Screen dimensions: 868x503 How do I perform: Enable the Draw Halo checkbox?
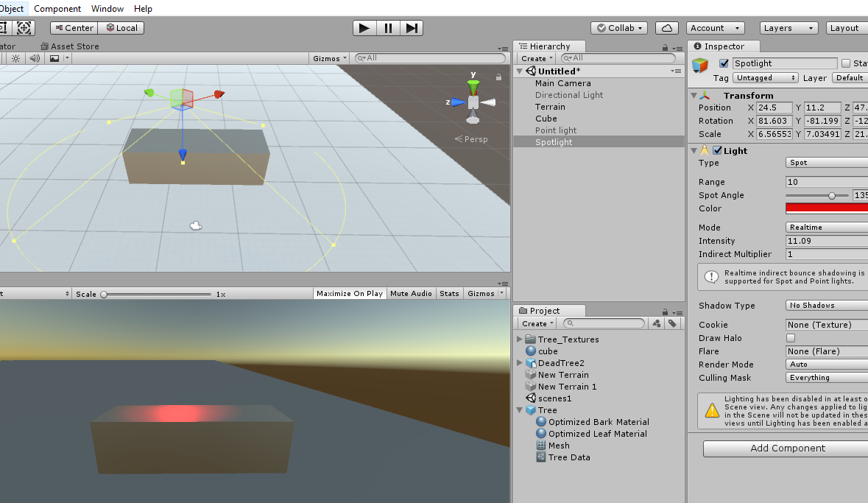[791, 338]
